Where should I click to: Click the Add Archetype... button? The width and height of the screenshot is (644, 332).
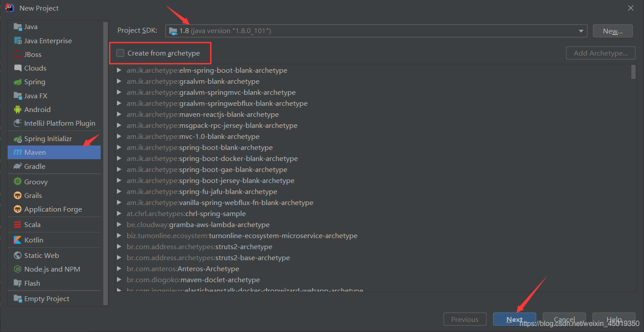click(601, 53)
